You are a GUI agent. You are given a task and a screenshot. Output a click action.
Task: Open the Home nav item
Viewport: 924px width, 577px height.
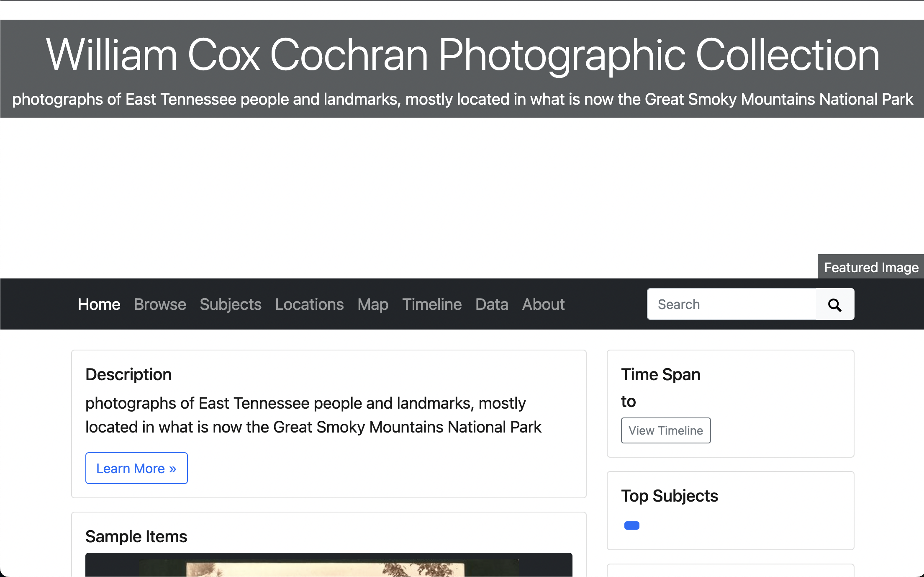coord(99,304)
